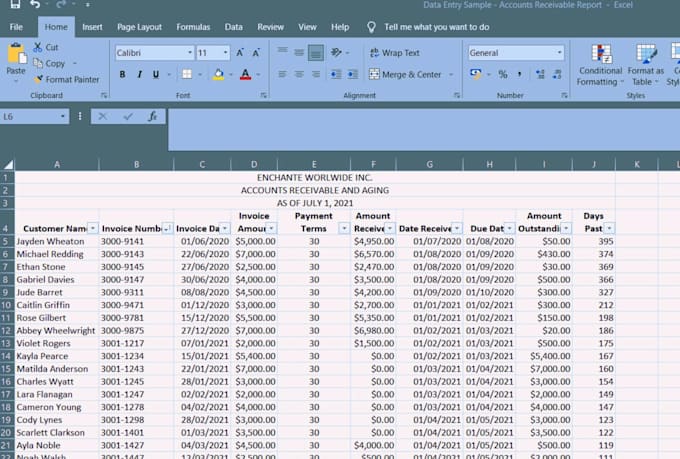Toggle Align Left
The height and width of the screenshot is (459, 680).
[x=282, y=75]
